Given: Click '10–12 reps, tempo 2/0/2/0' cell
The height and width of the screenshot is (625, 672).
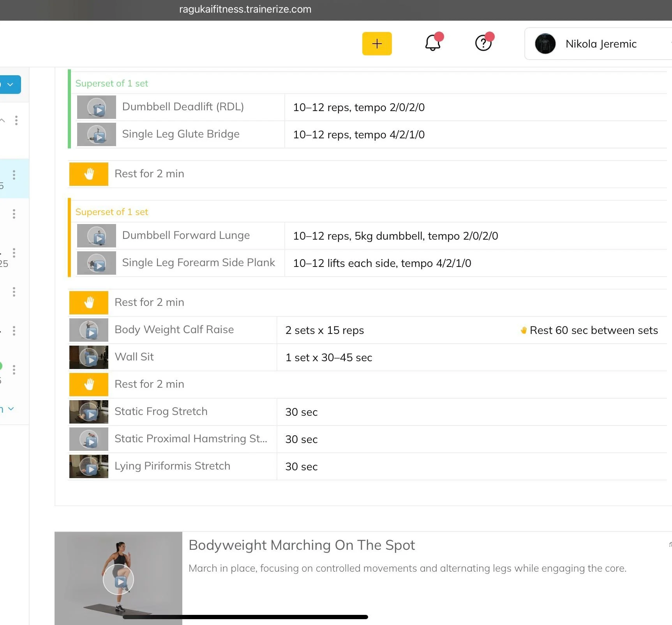Looking at the screenshot, I should tap(359, 108).
